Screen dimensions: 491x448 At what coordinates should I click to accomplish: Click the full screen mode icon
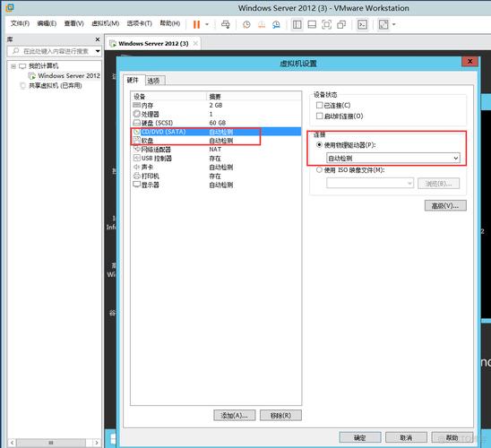tap(327, 24)
